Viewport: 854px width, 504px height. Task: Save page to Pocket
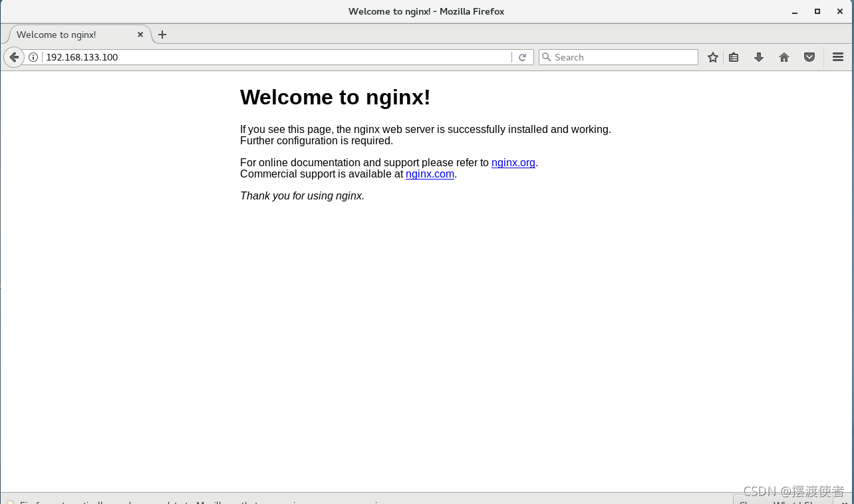pos(809,57)
